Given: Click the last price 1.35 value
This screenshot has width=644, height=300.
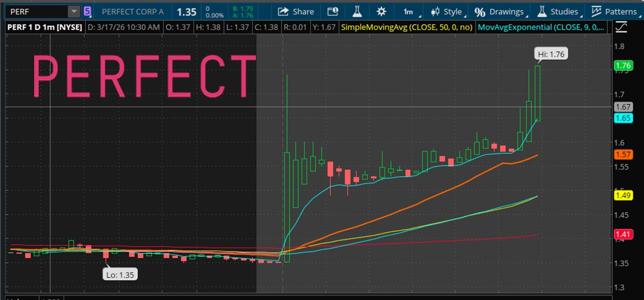Looking at the screenshot, I should click(x=187, y=12).
